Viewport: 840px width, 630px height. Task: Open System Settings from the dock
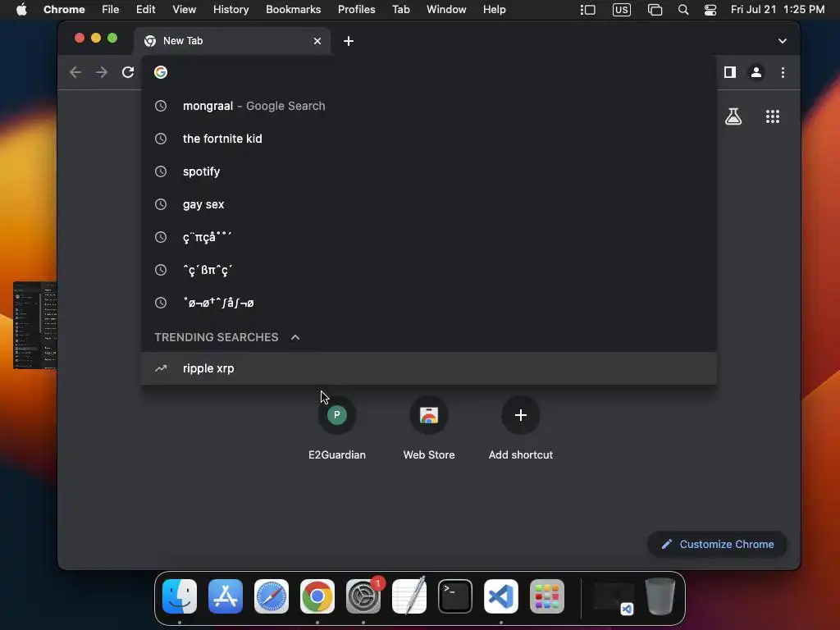pos(363,596)
